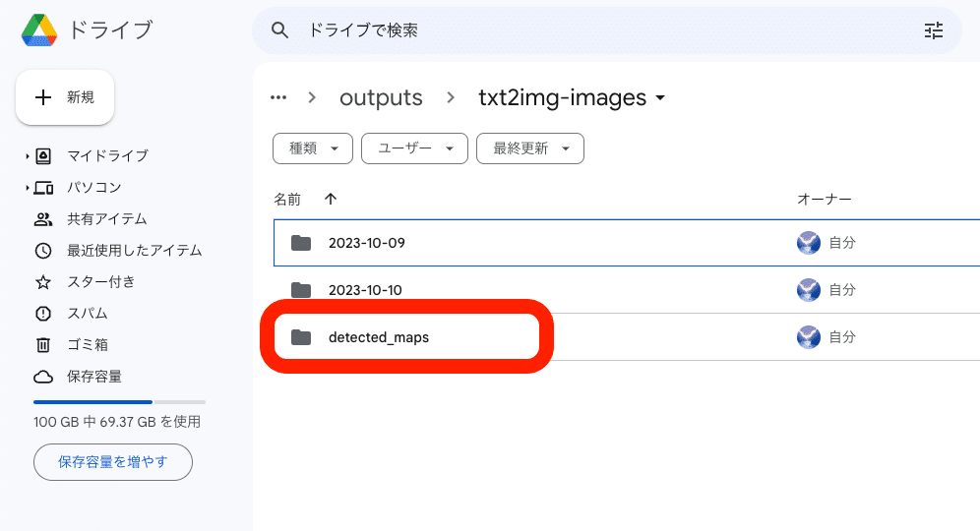
Task: Click 保存容量を増やす button
Action: 113,462
